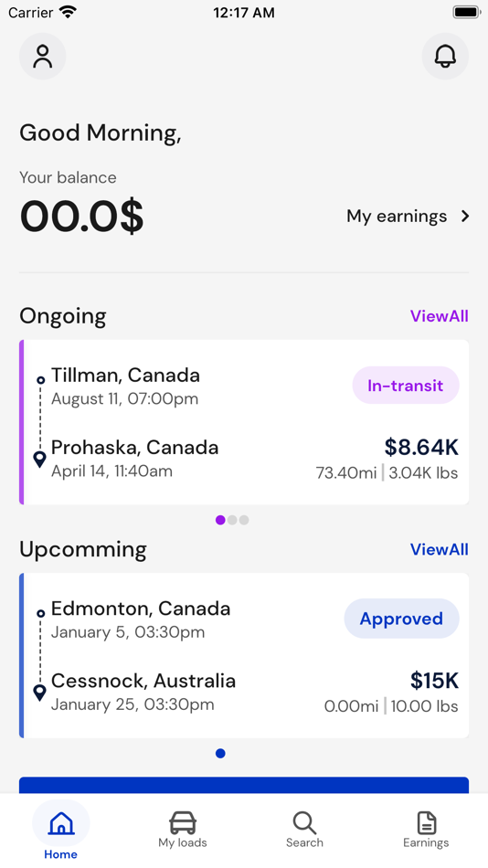Tap the blue Upcomming page indicator dot

click(220, 753)
